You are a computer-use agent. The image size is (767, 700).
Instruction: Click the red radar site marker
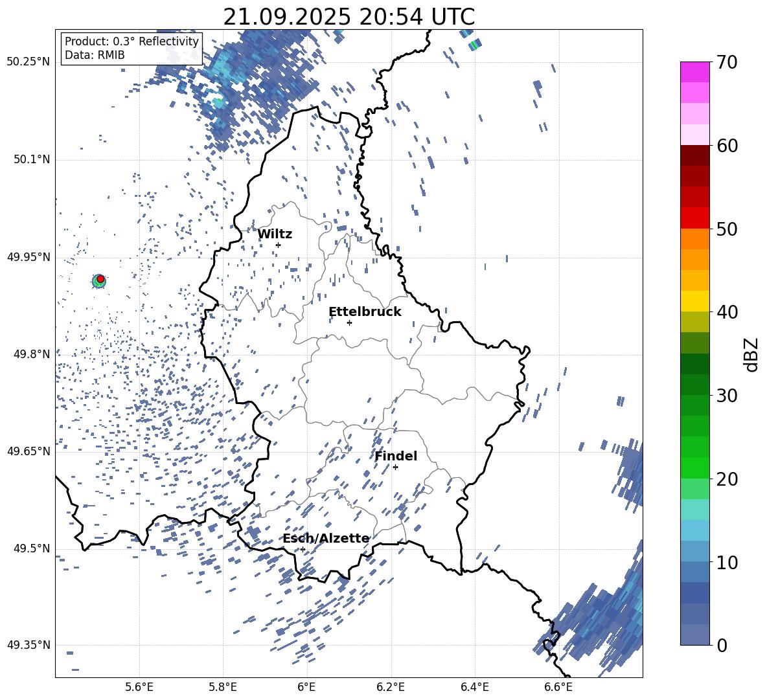click(100, 279)
